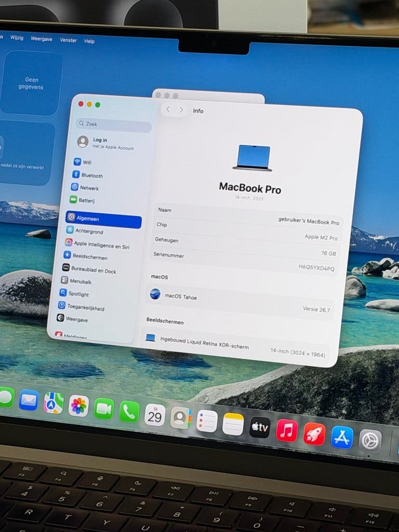
Task: Close the System Settings window
Action: [x=81, y=104]
